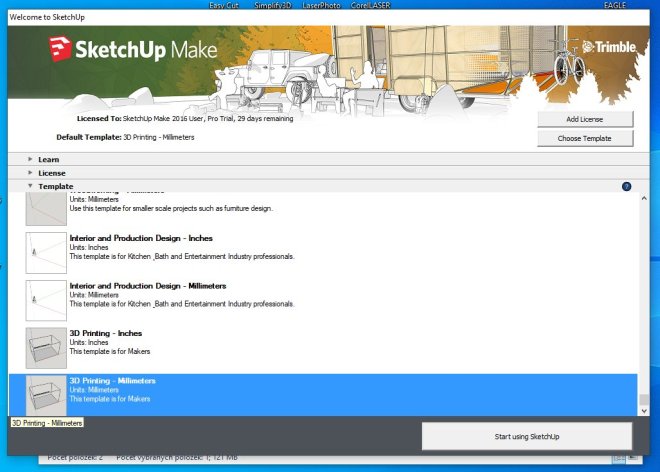The width and height of the screenshot is (660, 472).
Task: Click the 3D Printing - Millimeters thumbnail
Action: [x=46, y=395]
